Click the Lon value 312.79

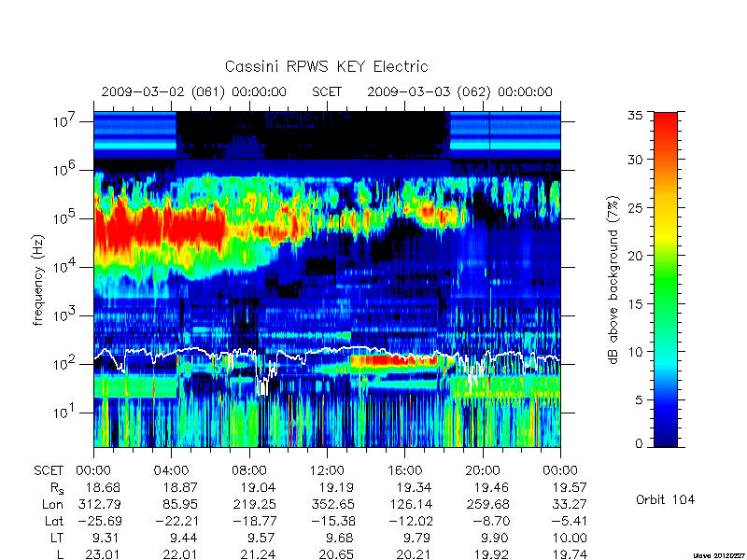click(99, 504)
